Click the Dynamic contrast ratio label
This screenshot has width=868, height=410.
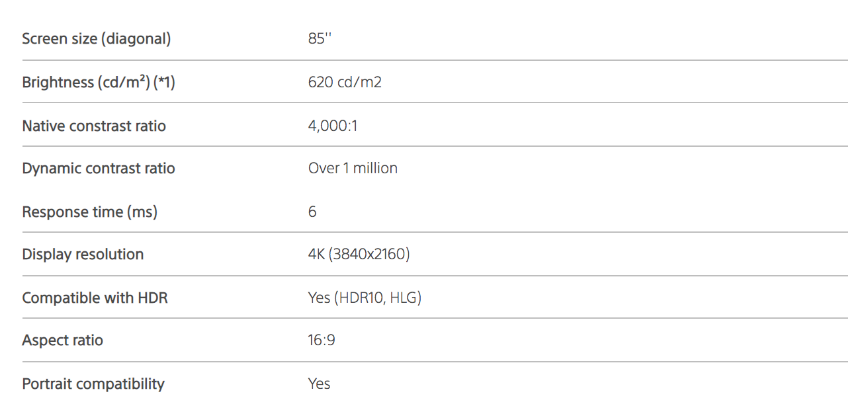point(99,169)
